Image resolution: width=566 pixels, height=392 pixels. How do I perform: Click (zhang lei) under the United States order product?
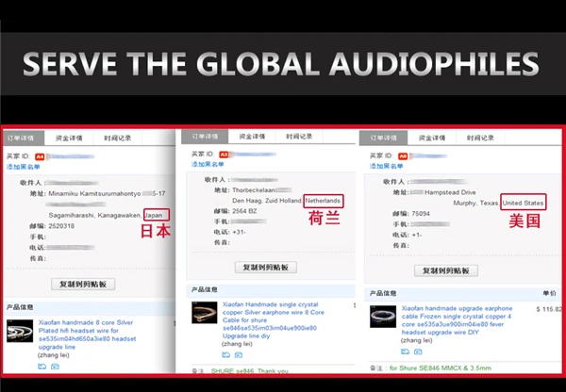[x=417, y=340]
